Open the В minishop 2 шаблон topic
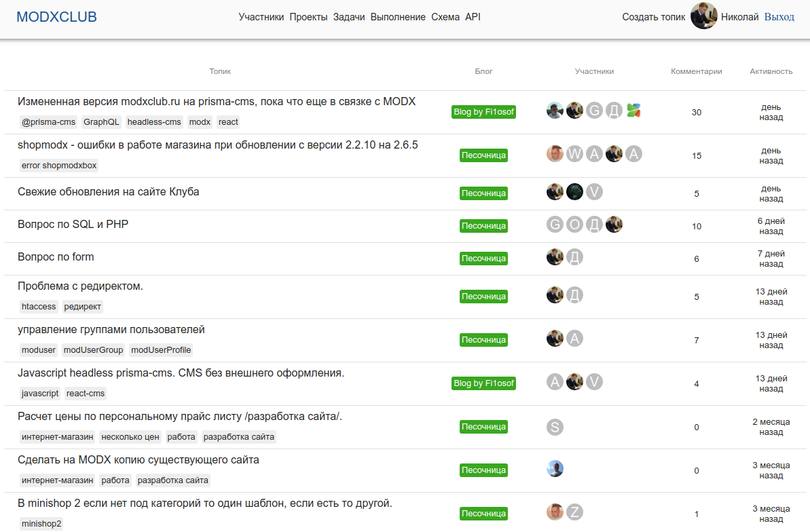This screenshot has width=810, height=532. click(205, 503)
